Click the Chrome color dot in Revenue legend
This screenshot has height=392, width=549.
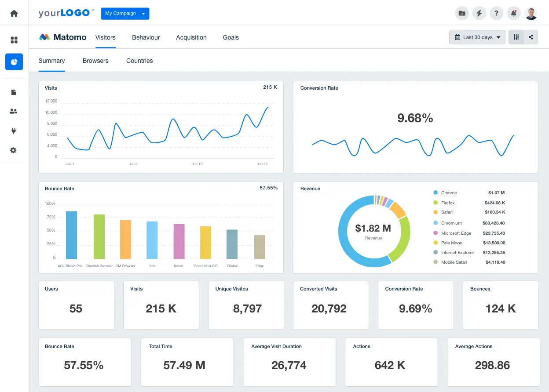(x=435, y=192)
